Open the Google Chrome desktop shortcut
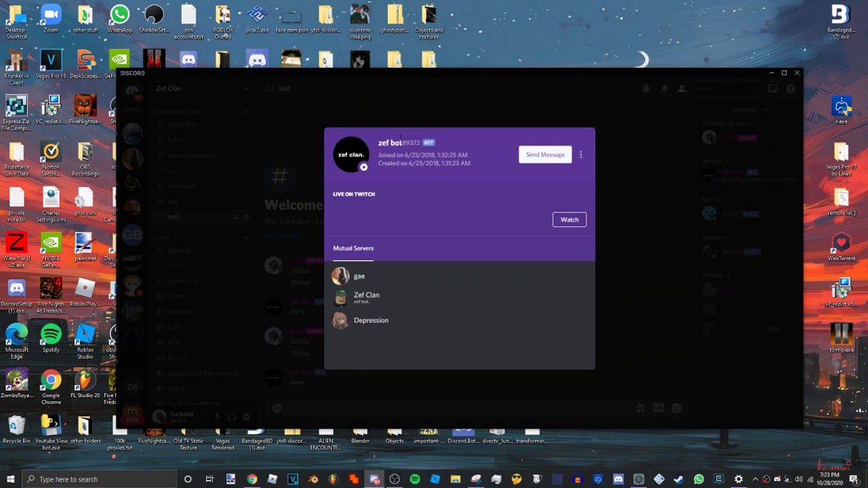This screenshot has height=488, width=868. [51, 388]
